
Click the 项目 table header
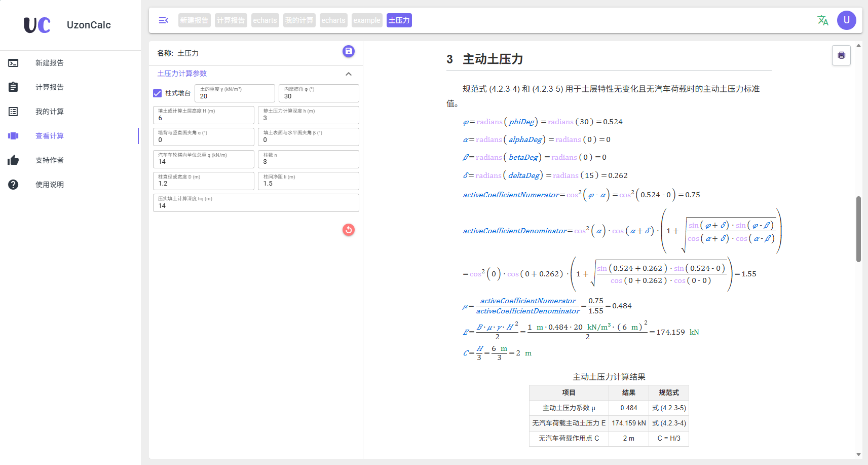(x=569, y=392)
